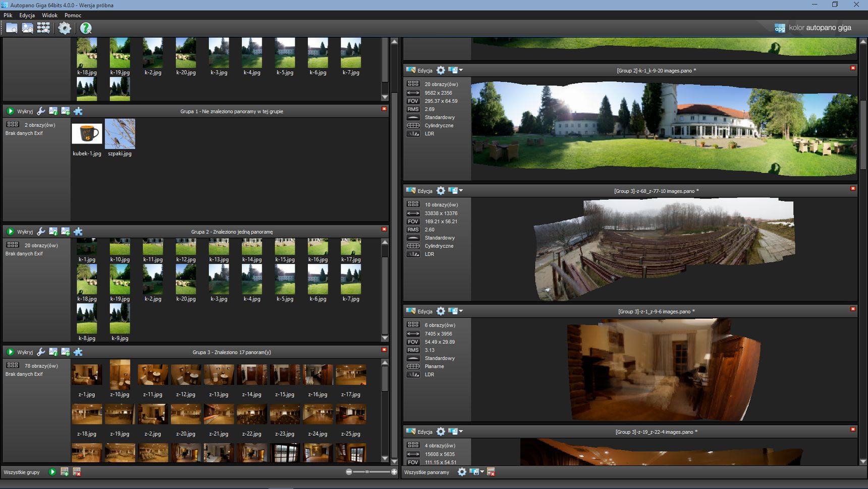The height and width of the screenshot is (489, 868).
Task: Click the remove all groups icon in bottom bar
Action: (77, 472)
